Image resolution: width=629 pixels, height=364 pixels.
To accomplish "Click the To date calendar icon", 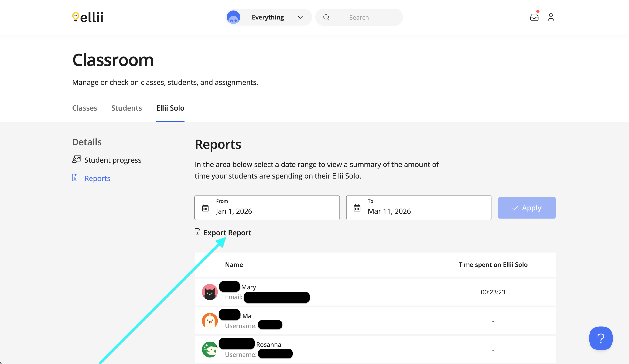I will pyautogui.click(x=357, y=208).
